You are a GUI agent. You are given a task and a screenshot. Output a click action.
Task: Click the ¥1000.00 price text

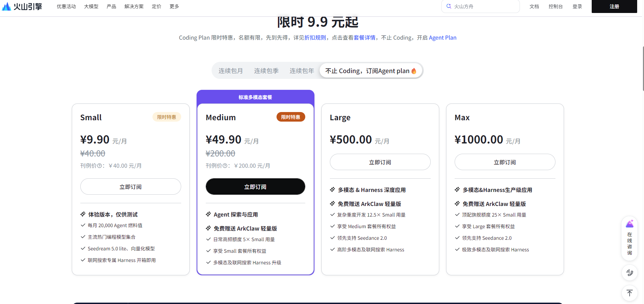click(x=479, y=139)
